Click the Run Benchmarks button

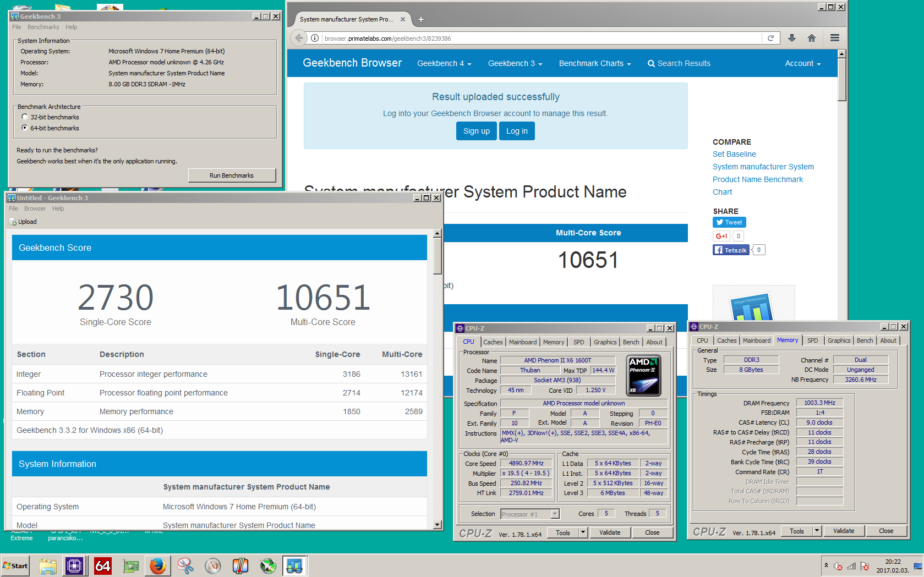coord(232,175)
